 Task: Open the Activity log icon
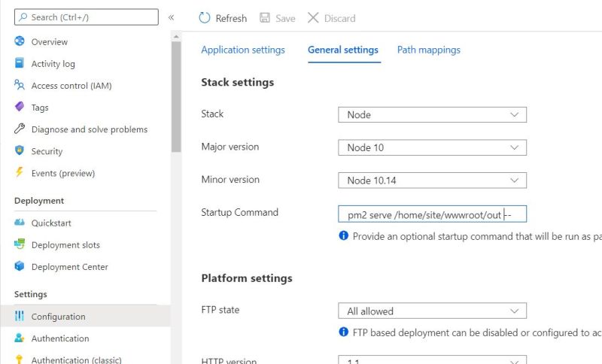click(x=20, y=63)
